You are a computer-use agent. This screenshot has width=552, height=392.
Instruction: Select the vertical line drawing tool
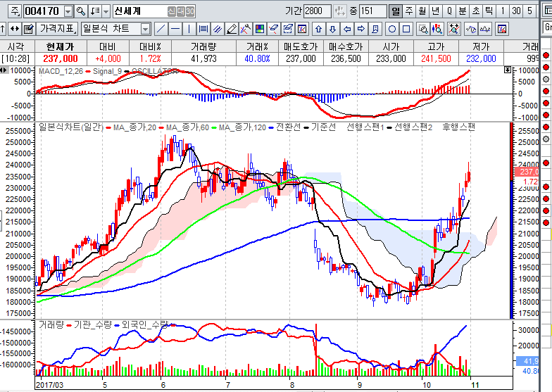pos(189,29)
